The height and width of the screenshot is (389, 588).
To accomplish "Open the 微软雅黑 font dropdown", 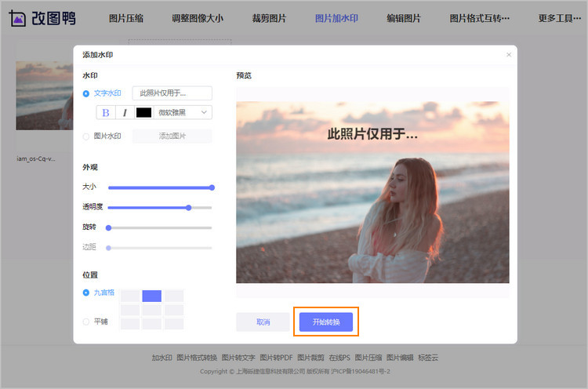I will coord(183,112).
